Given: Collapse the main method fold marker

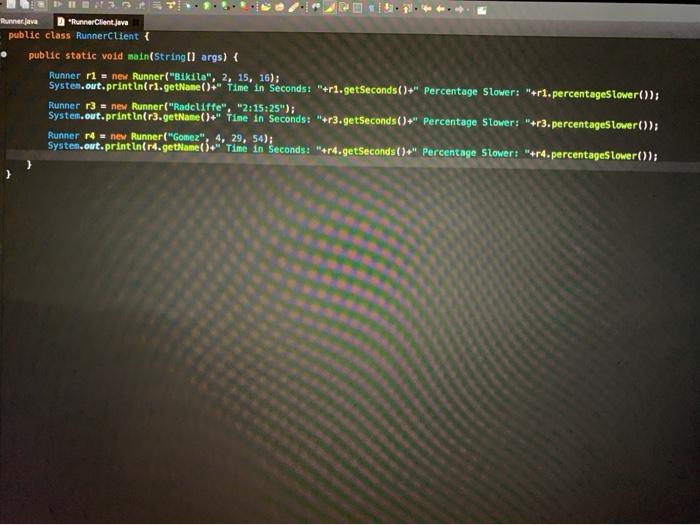Looking at the screenshot, I should click(4, 54).
